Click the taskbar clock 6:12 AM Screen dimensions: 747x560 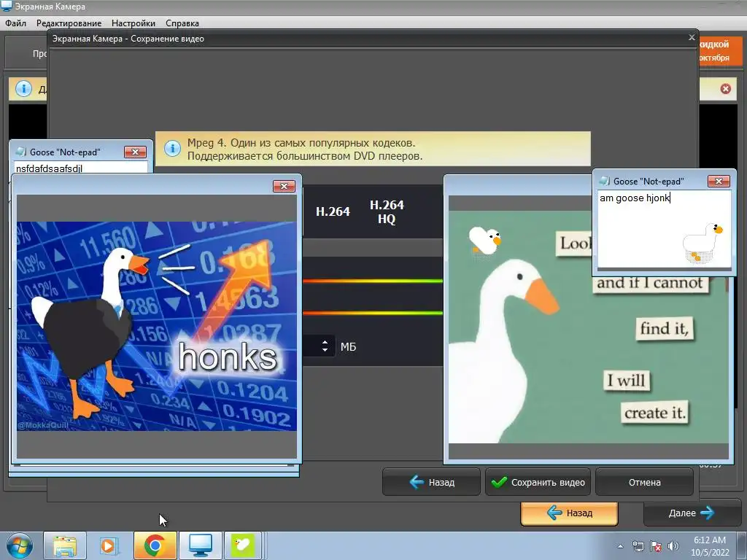(x=710, y=546)
